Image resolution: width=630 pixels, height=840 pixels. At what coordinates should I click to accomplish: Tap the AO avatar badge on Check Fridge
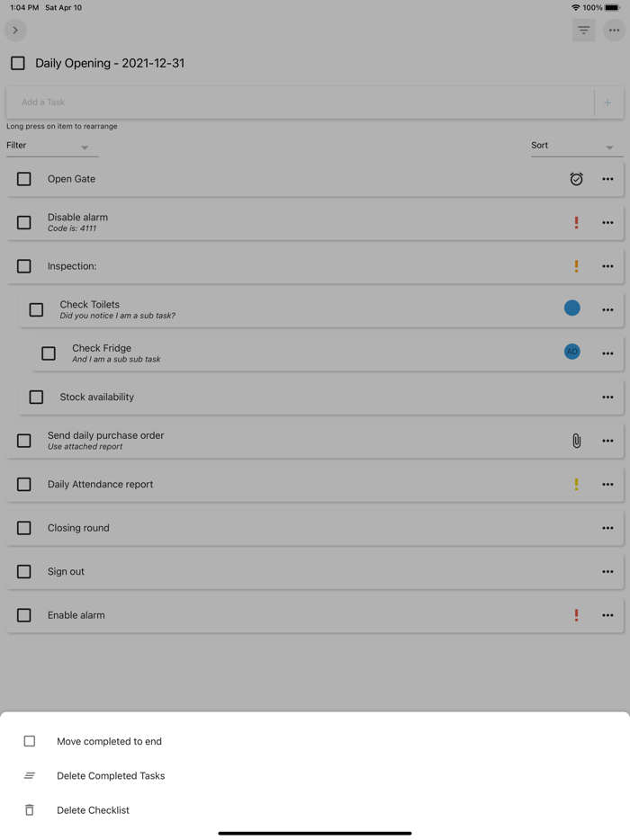point(571,352)
